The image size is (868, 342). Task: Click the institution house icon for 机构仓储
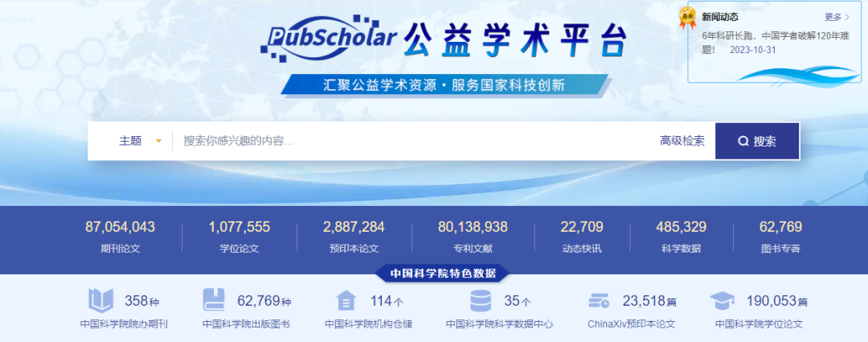346,301
